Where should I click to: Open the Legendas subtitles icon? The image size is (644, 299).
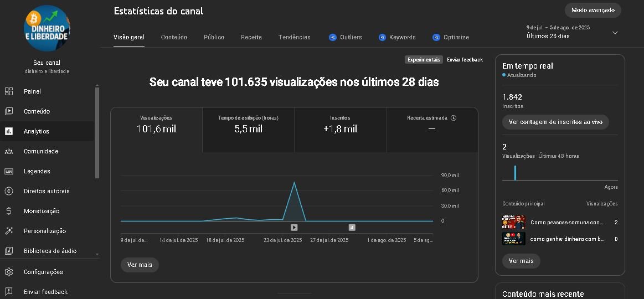[9, 171]
